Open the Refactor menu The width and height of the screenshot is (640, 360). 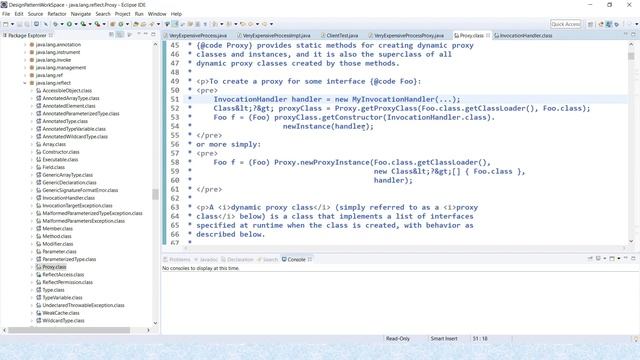click(x=57, y=14)
